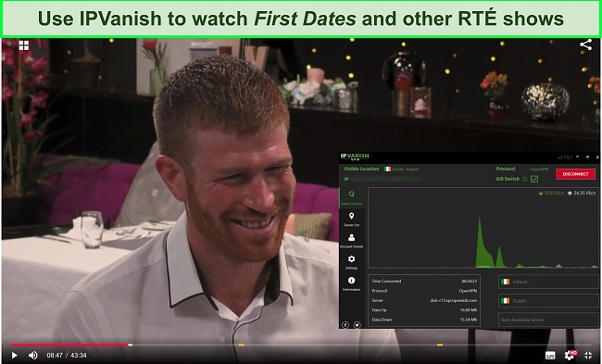The image size is (602, 364).
Task: Click the video total duration 43:34
Action: point(79,356)
